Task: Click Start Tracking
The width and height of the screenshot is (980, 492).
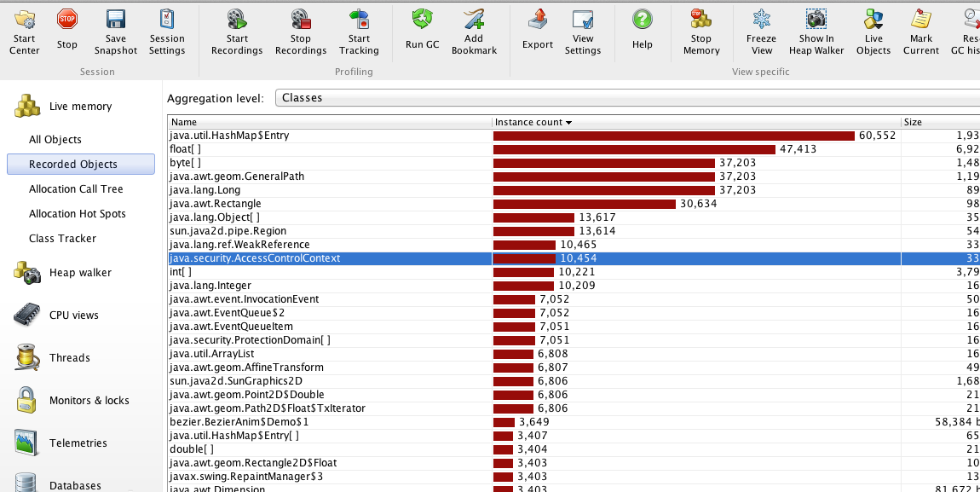Action: point(359,32)
